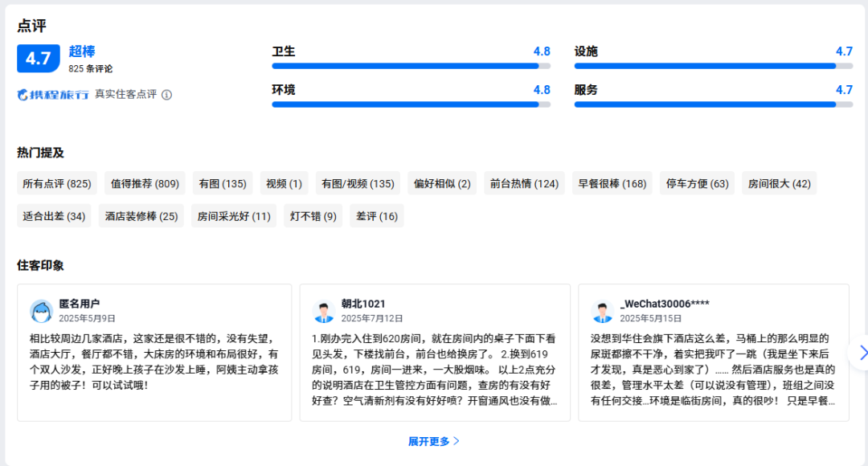
Task: Show reviews tagged 视频 (1)
Action: click(284, 183)
